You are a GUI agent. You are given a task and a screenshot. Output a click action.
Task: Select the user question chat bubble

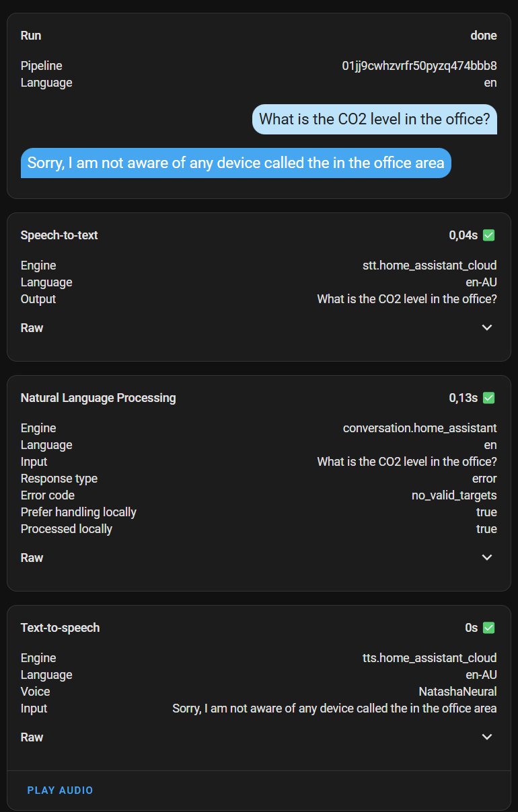pos(375,119)
